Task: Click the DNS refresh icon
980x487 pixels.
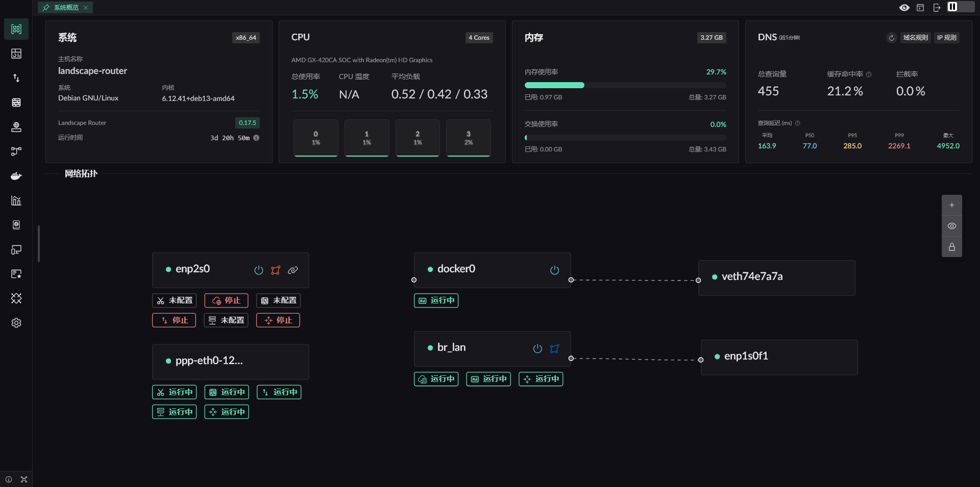Action: click(891, 38)
